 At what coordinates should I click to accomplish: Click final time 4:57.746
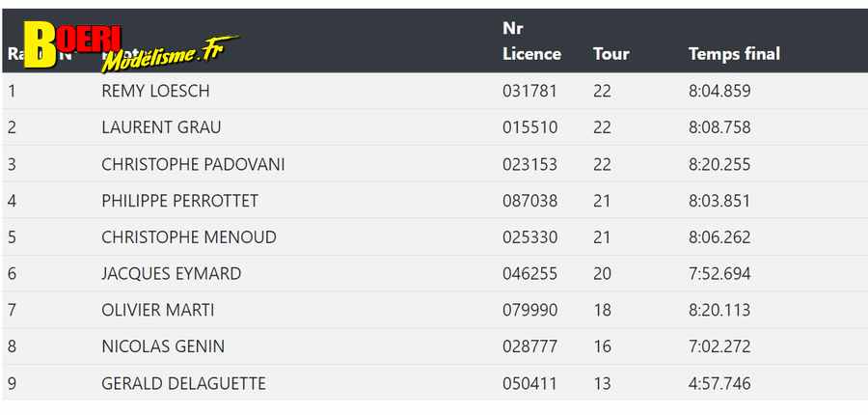pos(719,383)
